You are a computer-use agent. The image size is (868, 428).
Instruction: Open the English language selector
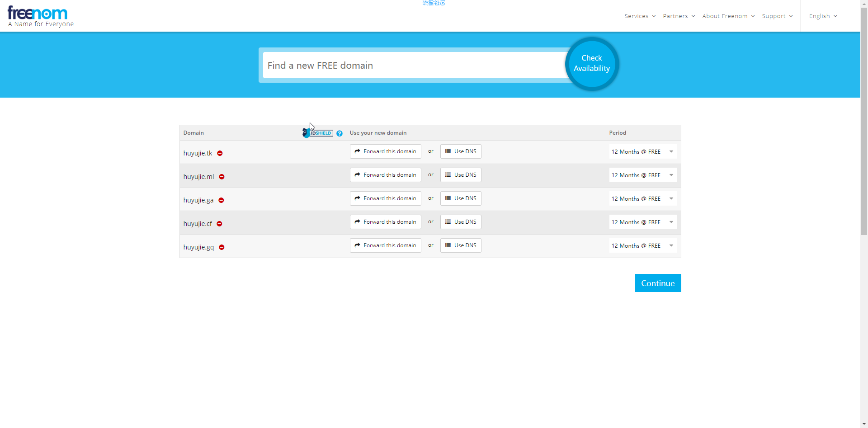[x=823, y=16]
